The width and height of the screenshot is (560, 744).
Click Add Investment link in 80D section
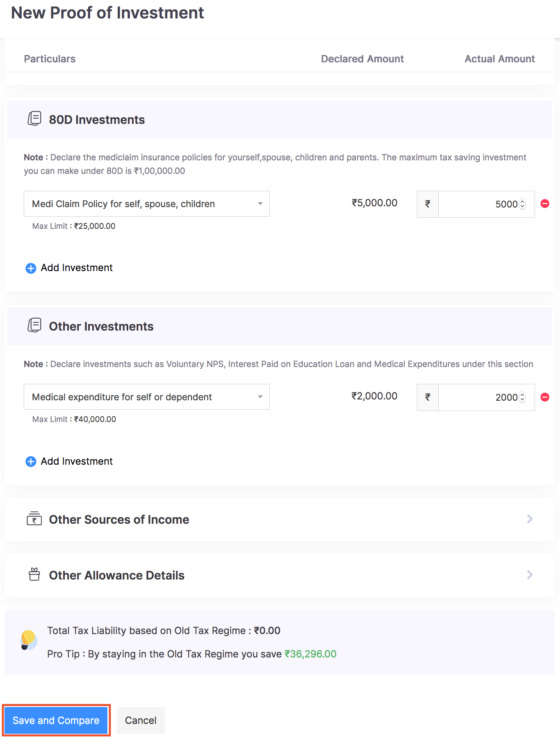[x=77, y=268]
